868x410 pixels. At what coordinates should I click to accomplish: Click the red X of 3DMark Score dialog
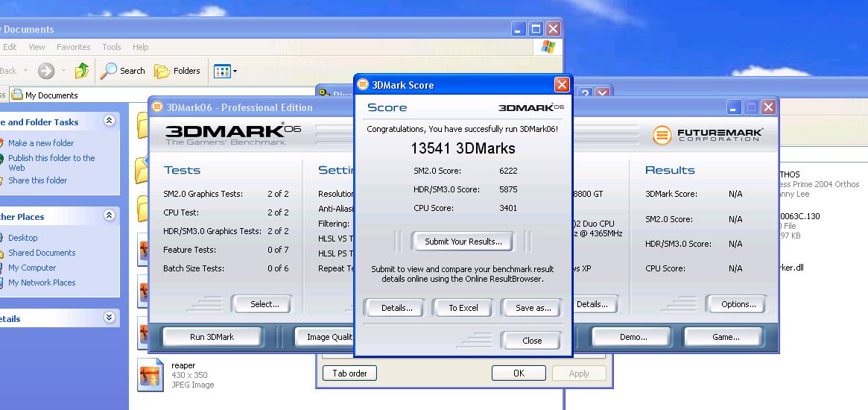562,85
